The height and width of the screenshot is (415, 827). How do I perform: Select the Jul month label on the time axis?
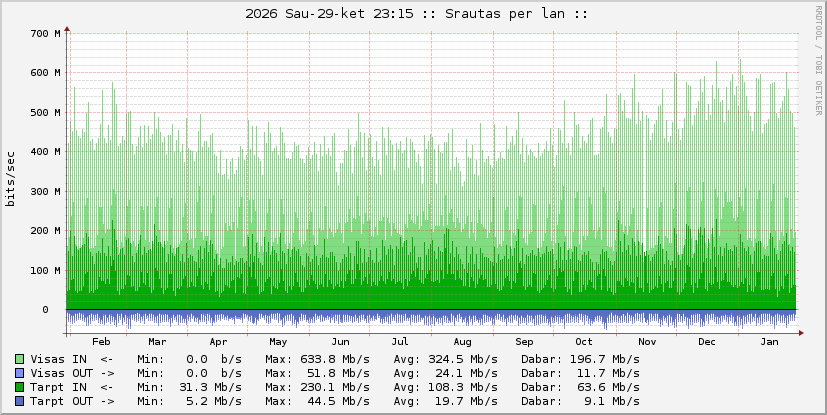400,342
